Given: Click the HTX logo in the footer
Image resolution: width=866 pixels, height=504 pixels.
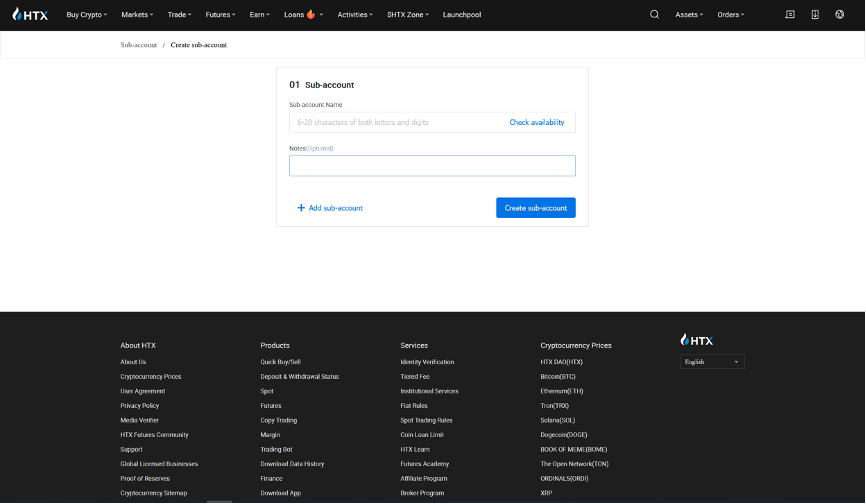Looking at the screenshot, I should (696, 339).
